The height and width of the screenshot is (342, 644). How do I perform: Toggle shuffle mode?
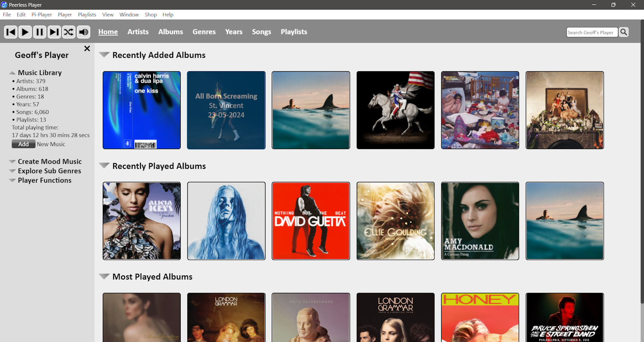pos(69,32)
